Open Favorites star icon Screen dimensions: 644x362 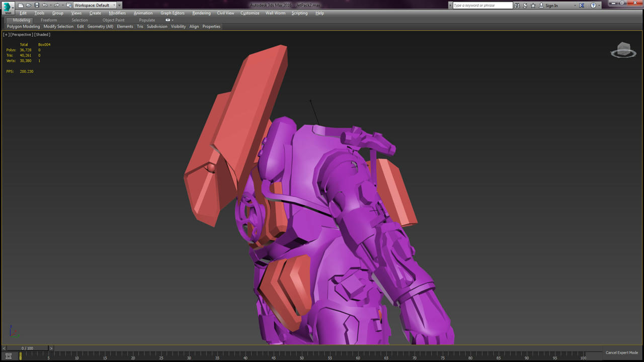[533, 6]
